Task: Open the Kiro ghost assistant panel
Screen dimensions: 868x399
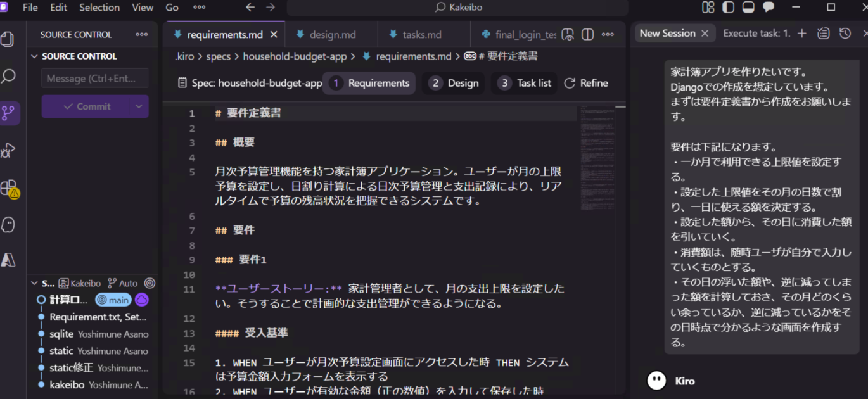Action: pos(8,224)
